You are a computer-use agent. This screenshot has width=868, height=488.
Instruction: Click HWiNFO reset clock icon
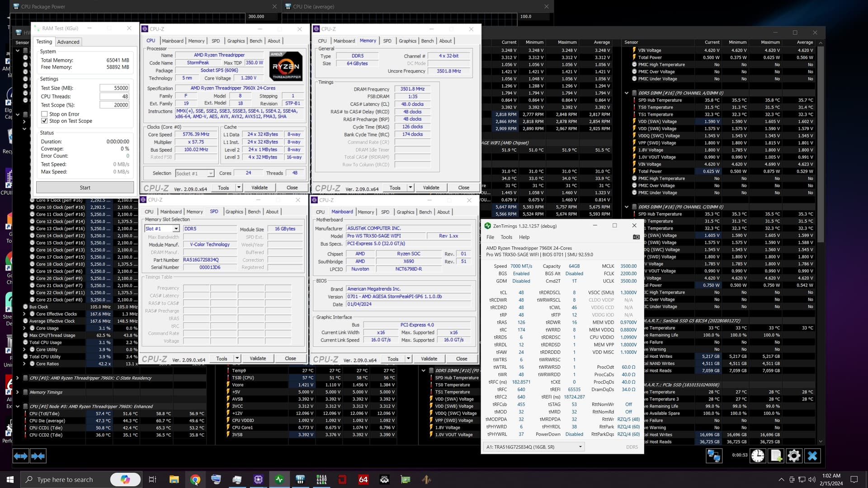pos(758,456)
